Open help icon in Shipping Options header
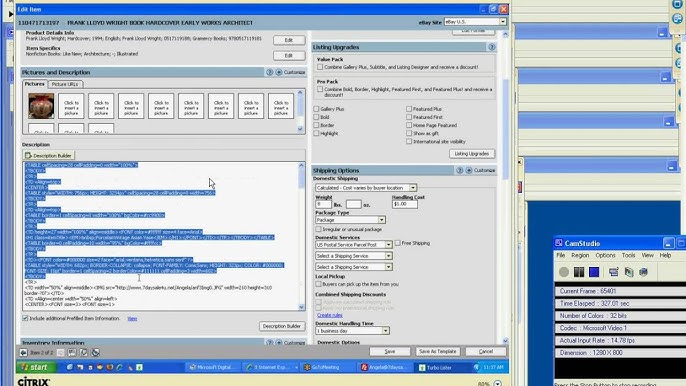This screenshot has width=686, height=386. 459,170
